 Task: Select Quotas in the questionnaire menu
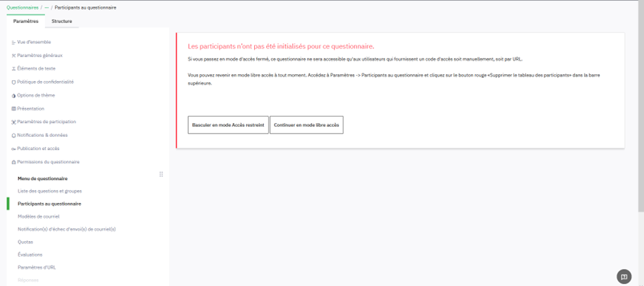26,242
